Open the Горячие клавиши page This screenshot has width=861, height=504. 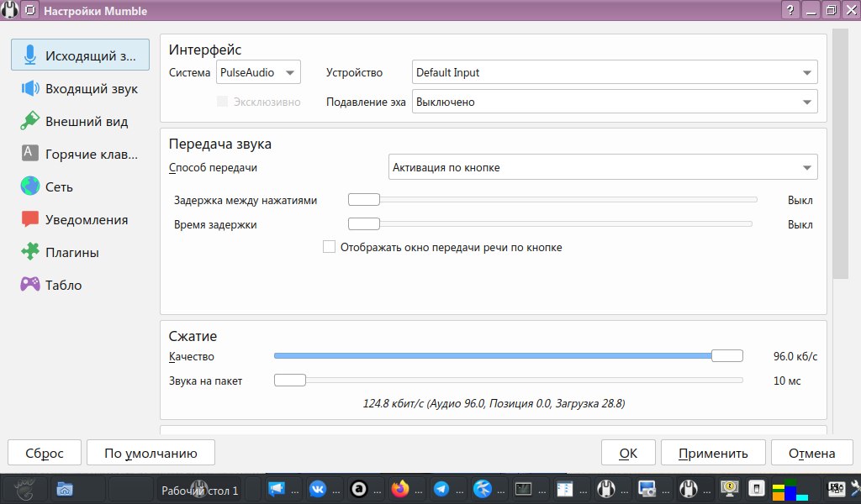point(80,154)
